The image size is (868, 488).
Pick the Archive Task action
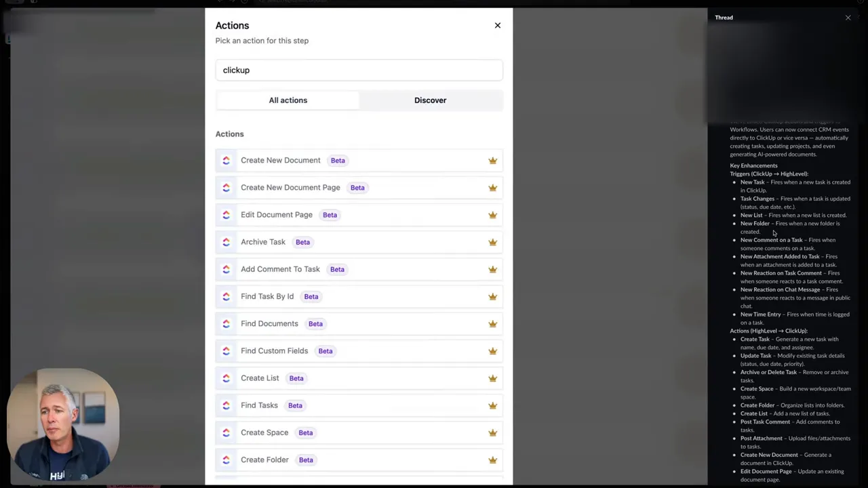359,242
